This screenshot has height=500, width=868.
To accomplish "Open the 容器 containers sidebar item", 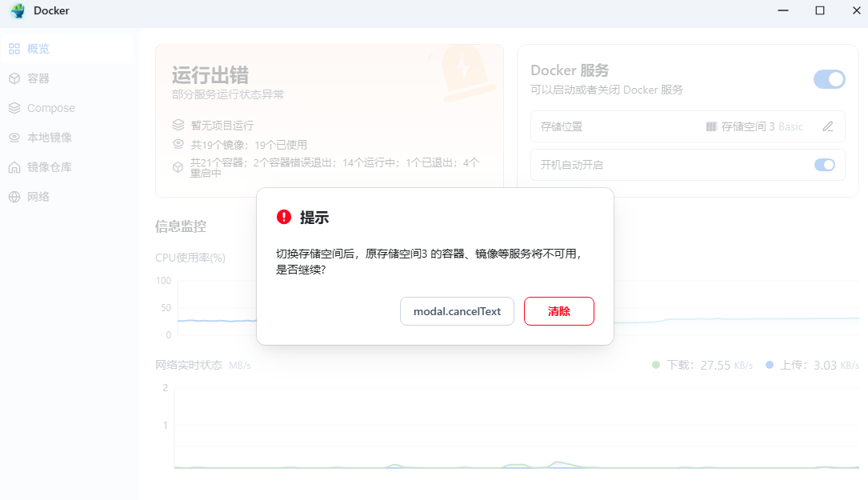I will pos(66,78).
